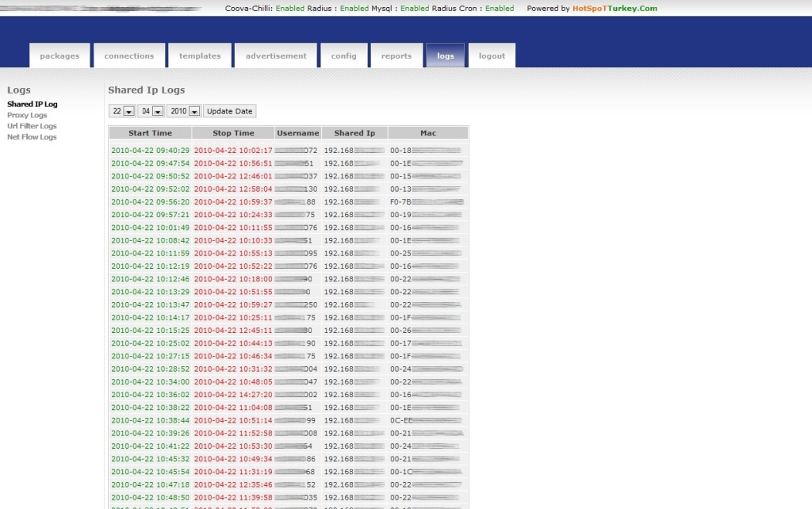
Task: Select stop time 2010-04-22 14:27:20
Action: point(233,395)
